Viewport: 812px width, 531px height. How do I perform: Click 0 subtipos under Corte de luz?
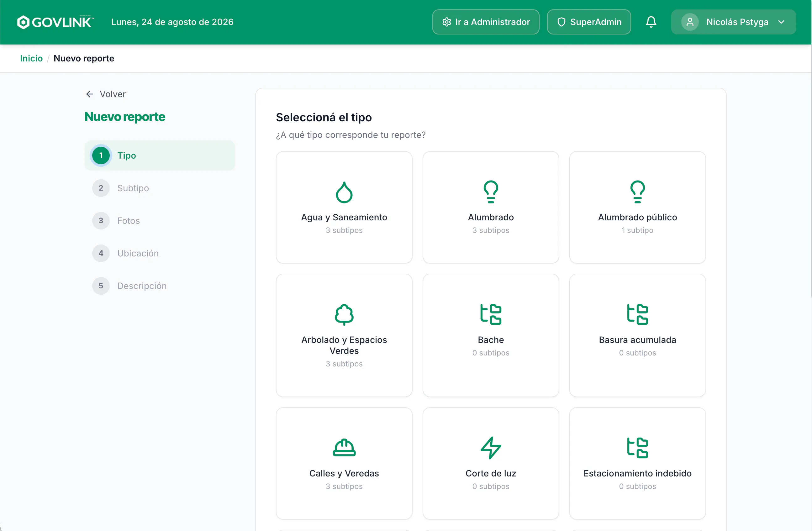click(491, 486)
